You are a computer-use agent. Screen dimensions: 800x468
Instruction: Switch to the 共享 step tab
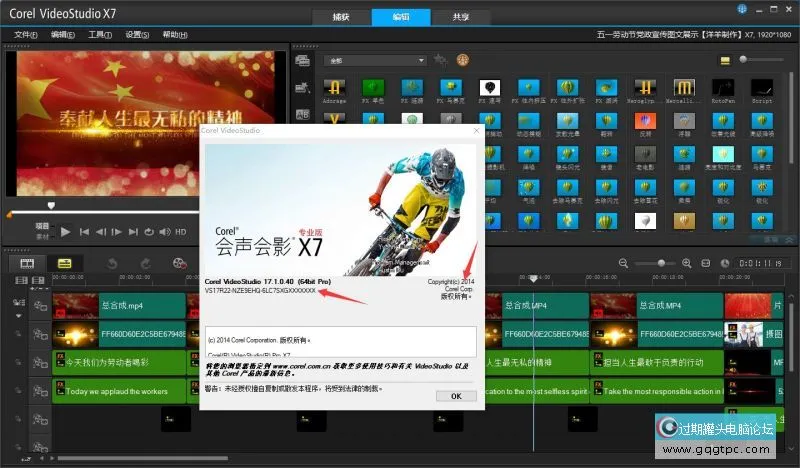(x=461, y=17)
